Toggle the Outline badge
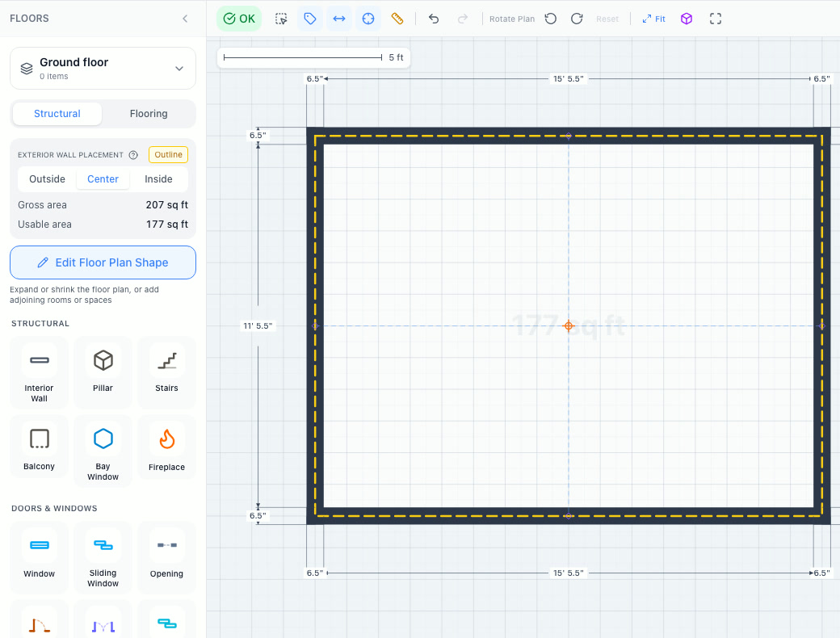This screenshot has width=840, height=638. point(168,155)
